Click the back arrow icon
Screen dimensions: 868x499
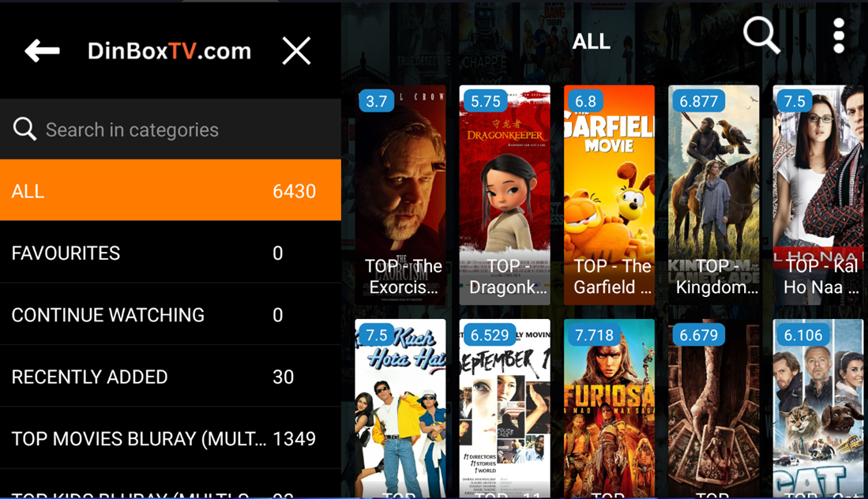point(42,51)
